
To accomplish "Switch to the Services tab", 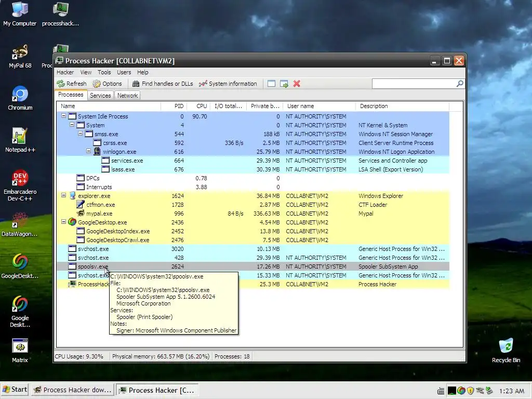I will 100,96.
